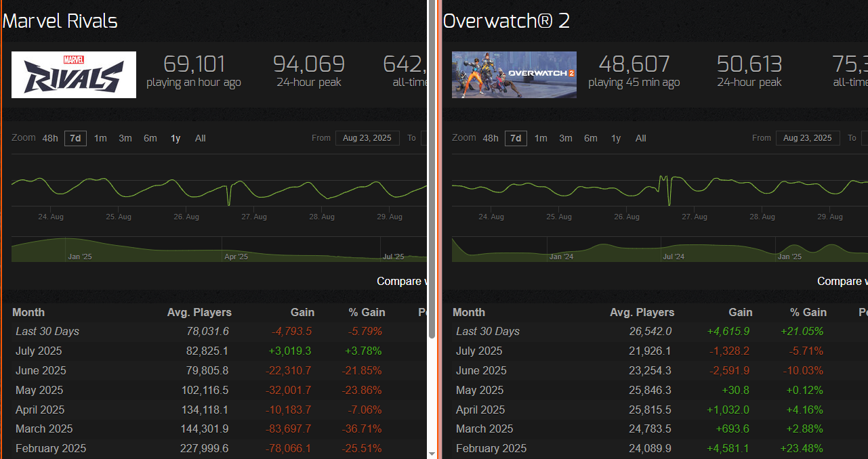Click Marvel Rivals From date field
The height and width of the screenshot is (459, 868).
367,138
